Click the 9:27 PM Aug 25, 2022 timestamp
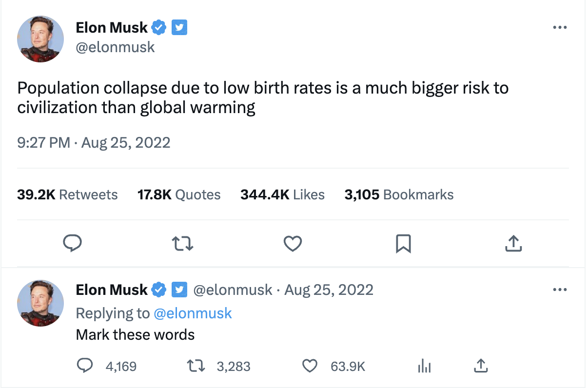 94,143
